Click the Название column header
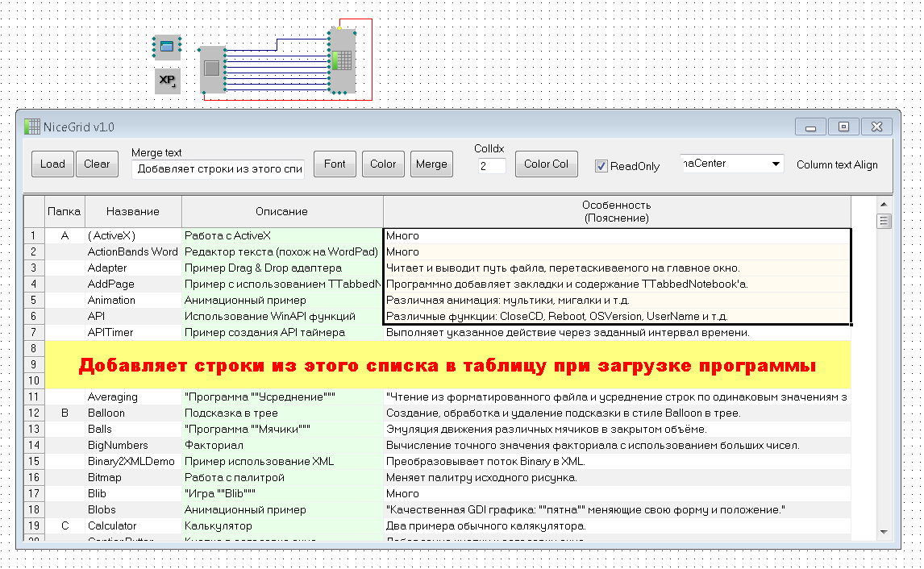The width and height of the screenshot is (924, 569). 133,211
